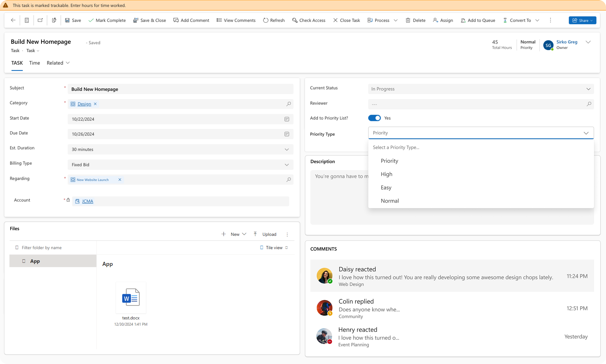The image size is (606, 364).
Task: Switch to the Time tab
Action: coord(34,63)
